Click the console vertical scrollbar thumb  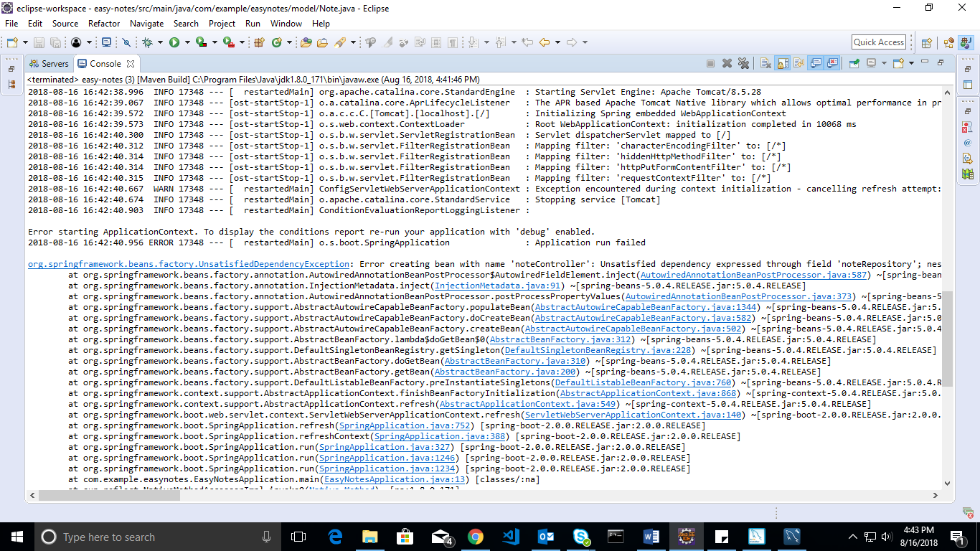[948, 337]
